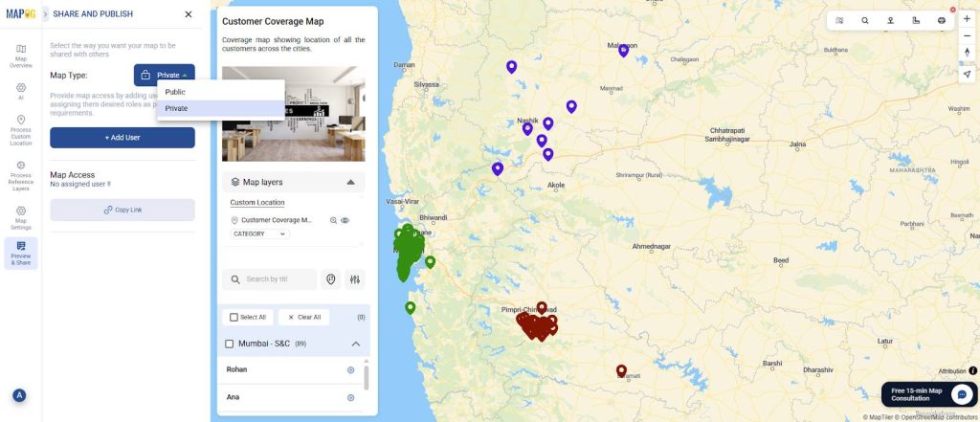980x422 pixels.
Task: Choose Public from map type menu
Action: click(221, 92)
